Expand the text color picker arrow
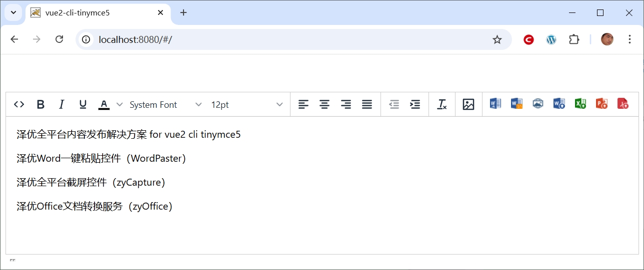644x270 pixels. click(x=119, y=104)
